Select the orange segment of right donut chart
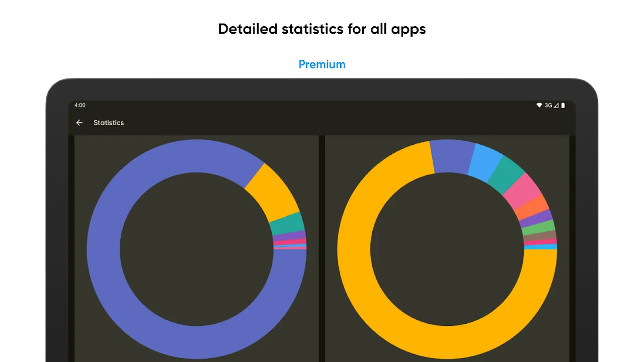644x362 pixels. (531, 208)
